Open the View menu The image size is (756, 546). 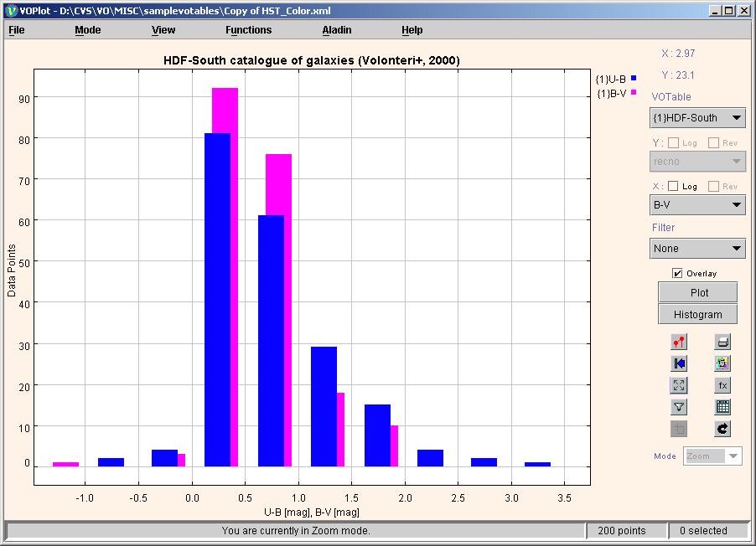163,30
